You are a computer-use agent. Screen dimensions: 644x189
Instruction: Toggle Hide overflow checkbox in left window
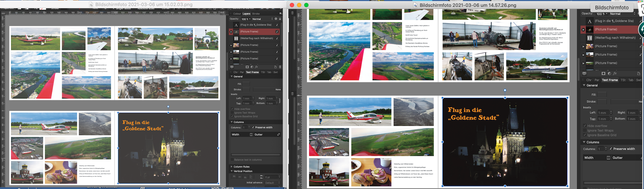pos(232,109)
